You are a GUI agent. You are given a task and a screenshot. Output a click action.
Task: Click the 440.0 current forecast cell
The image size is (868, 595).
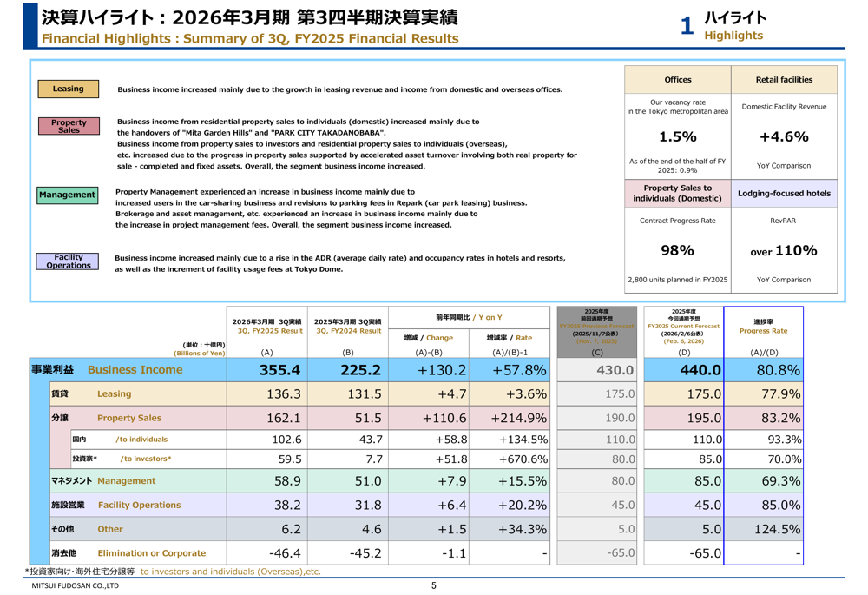point(684,370)
